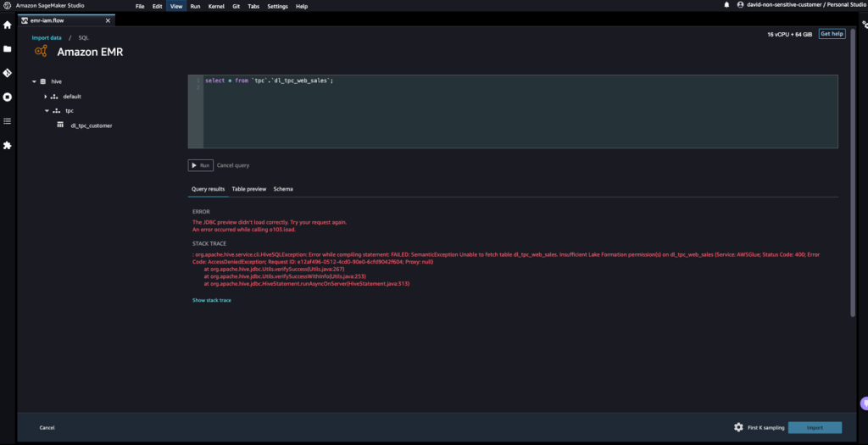
Task: Select the emr-iam.flow document tab
Action: pyautogui.click(x=65, y=20)
